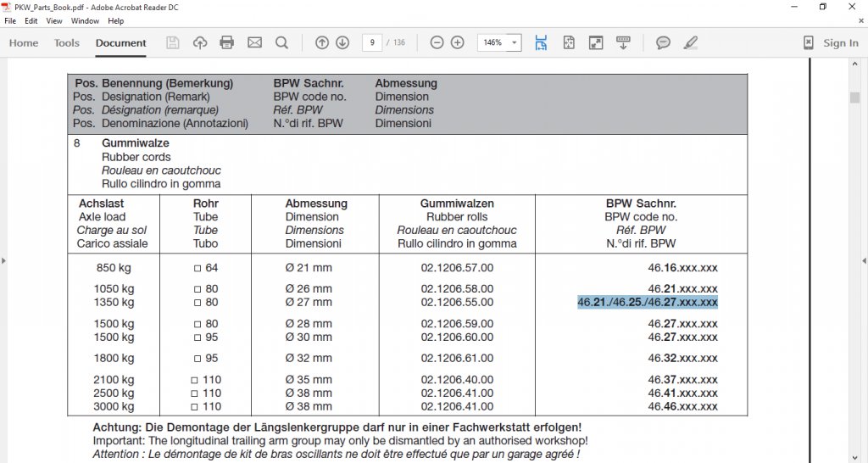This screenshot has height=463, width=868.
Task: Zoom in with the plus icon
Action: tap(458, 42)
